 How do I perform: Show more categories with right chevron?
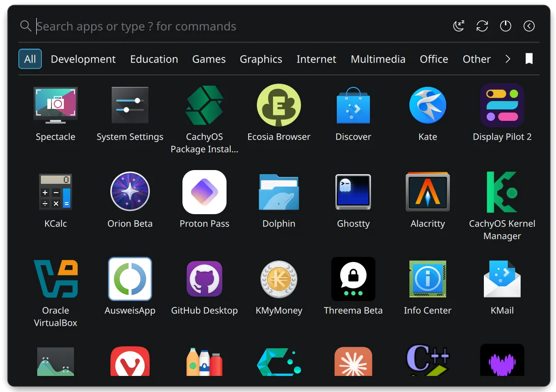coord(508,59)
